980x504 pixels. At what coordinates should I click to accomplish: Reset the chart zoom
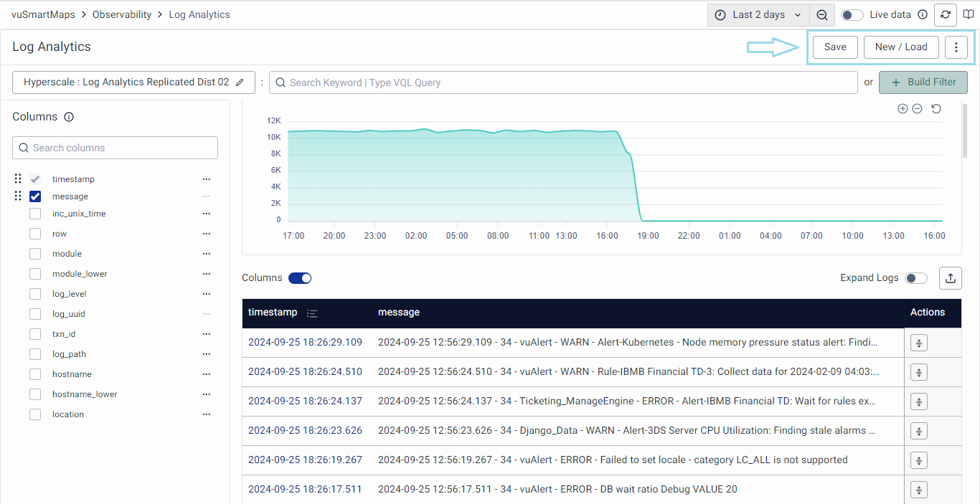pyautogui.click(x=936, y=109)
